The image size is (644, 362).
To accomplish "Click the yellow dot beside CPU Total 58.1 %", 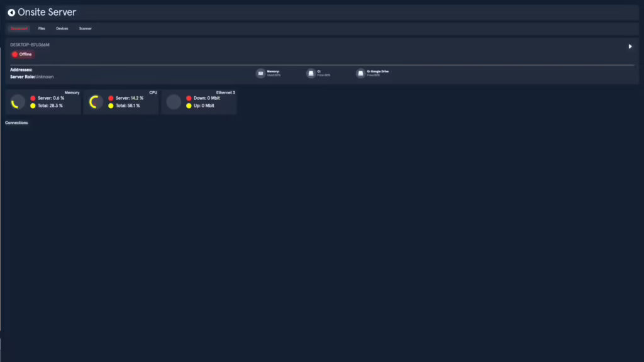I will click(x=111, y=106).
